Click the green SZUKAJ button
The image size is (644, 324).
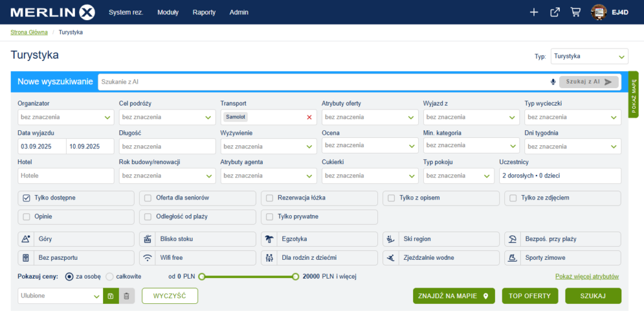click(593, 296)
